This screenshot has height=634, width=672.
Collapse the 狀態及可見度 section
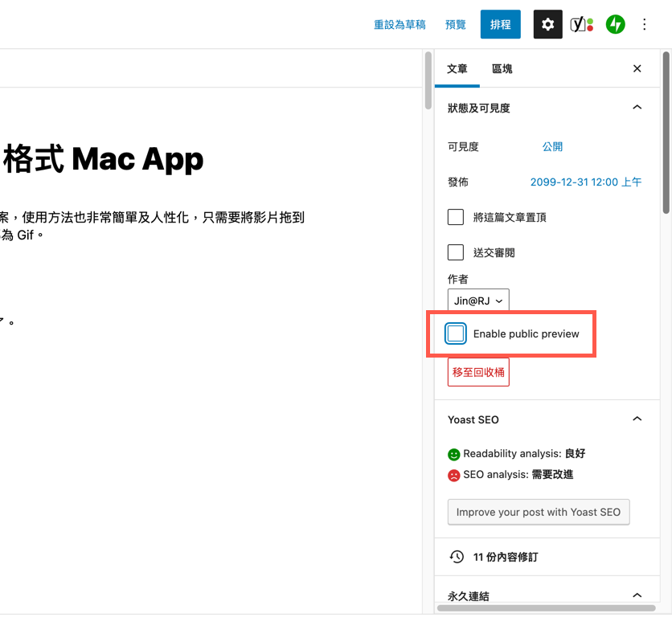tap(637, 108)
